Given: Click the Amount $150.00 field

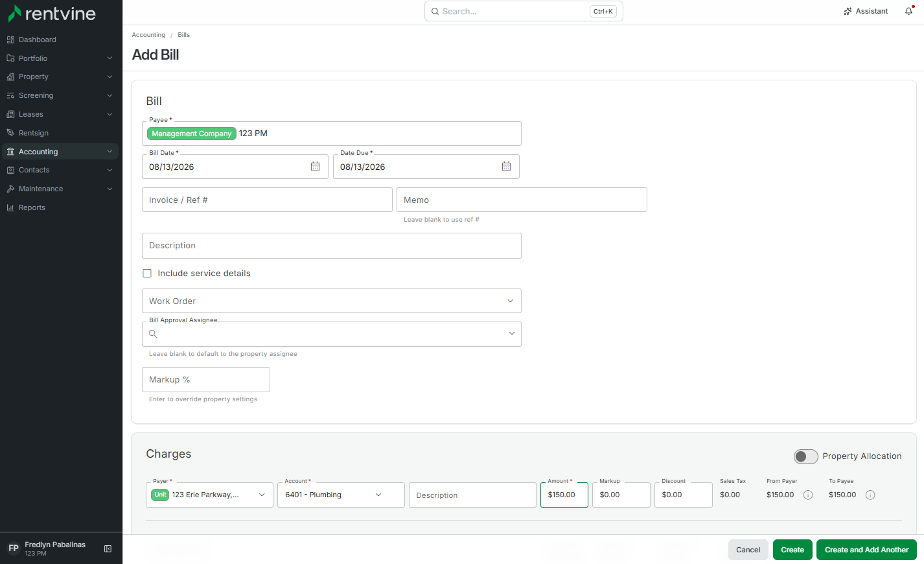Looking at the screenshot, I should 564,495.
